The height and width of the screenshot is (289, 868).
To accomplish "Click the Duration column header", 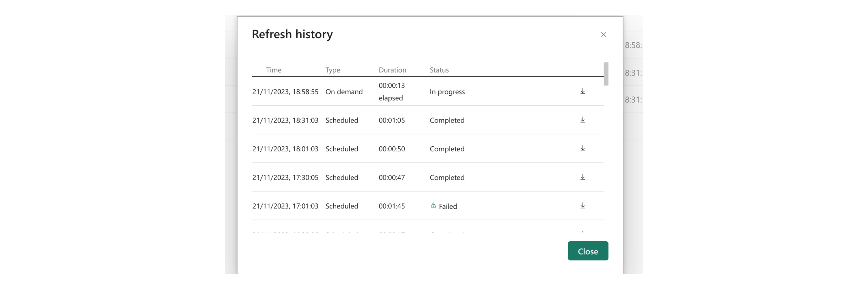I will coord(392,70).
